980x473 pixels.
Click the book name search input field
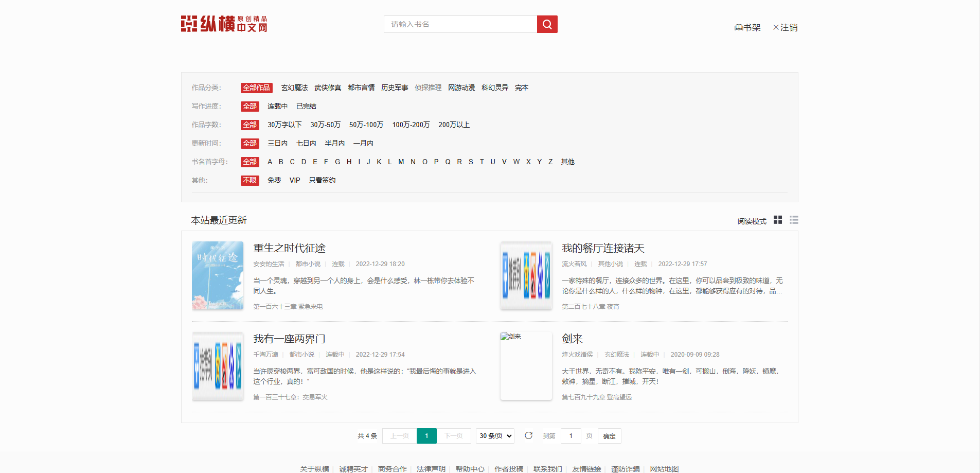point(460,24)
